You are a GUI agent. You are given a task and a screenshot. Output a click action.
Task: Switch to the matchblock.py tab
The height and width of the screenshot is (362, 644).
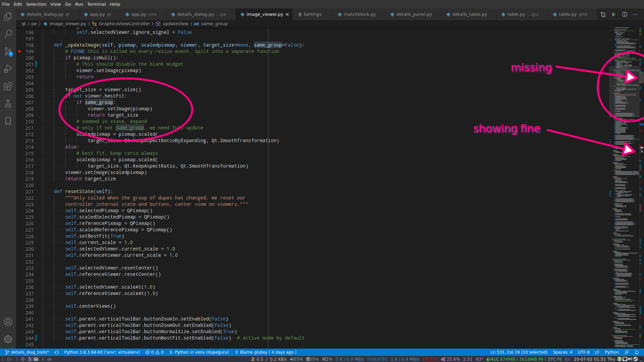[x=360, y=14]
